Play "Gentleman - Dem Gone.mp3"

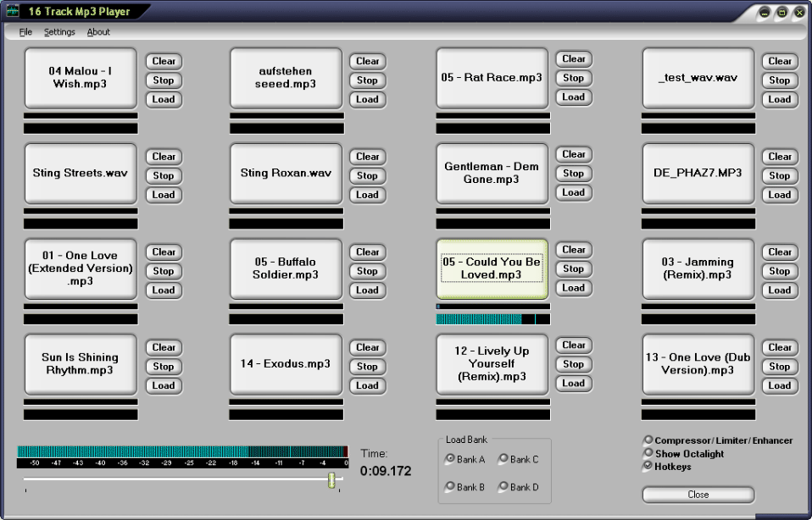coord(492,173)
